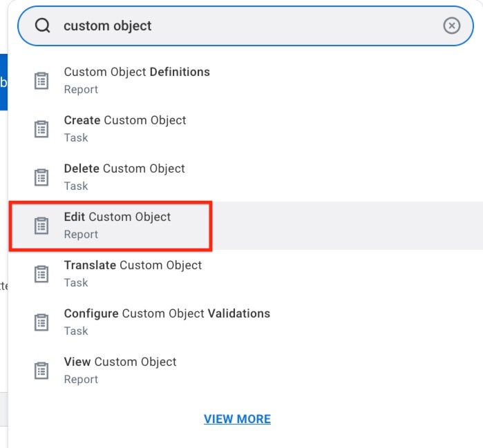Image resolution: width=483 pixels, height=448 pixels.
Task: Click into the "custom object" search field
Action: tap(242, 26)
